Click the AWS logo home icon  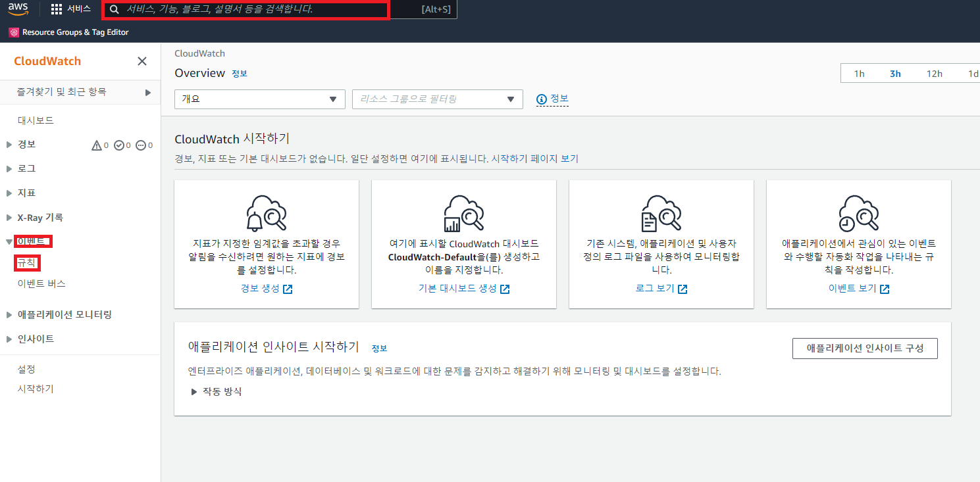pyautogui.click(x=18, y=9)
